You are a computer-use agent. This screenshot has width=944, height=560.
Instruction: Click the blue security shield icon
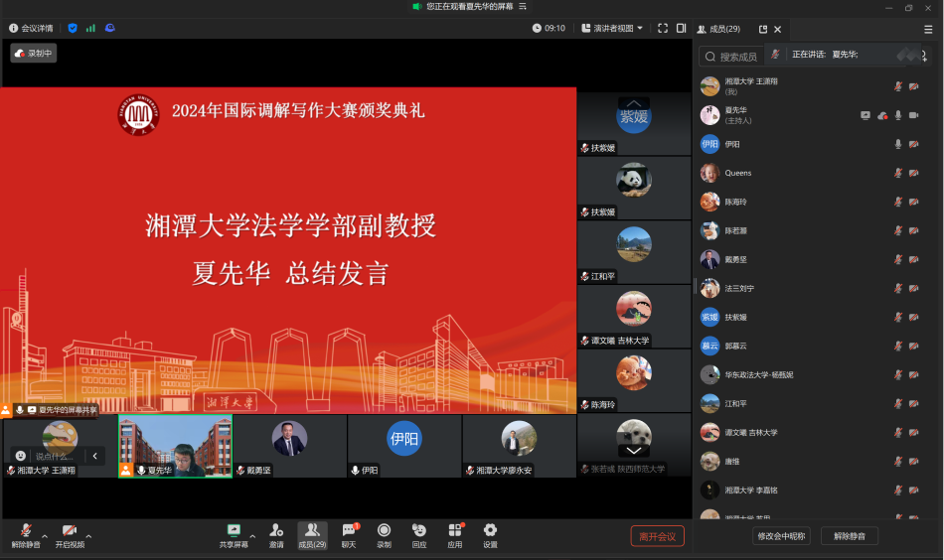73,28
